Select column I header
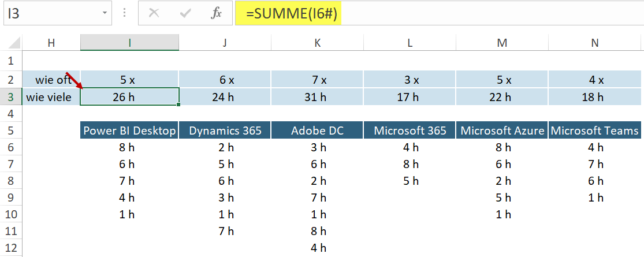Viewport: 644px width, 257px height. [x=129, y=43]
